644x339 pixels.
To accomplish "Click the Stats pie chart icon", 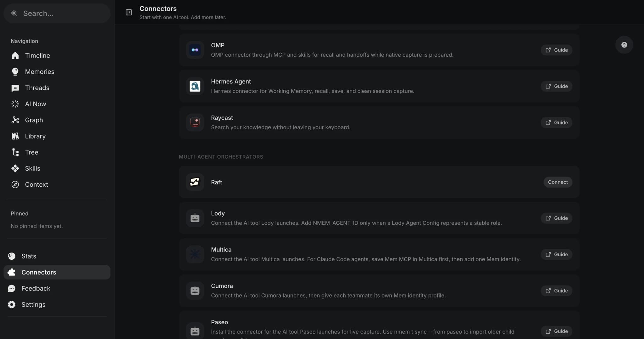I will pyautogui.click(x=12, y=256).
